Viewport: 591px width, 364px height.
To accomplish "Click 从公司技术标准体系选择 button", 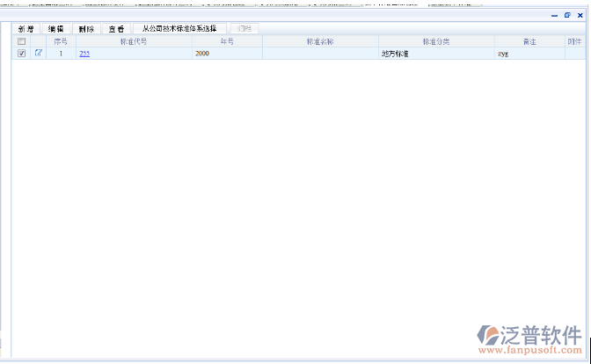I will coord(179,29).
